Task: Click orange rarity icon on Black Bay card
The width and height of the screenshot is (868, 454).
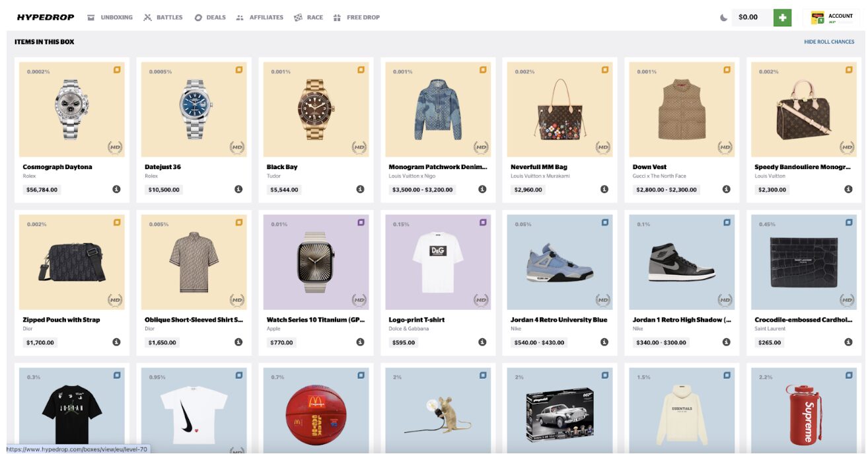Action: pyautogui.click(x=361, y=69)
